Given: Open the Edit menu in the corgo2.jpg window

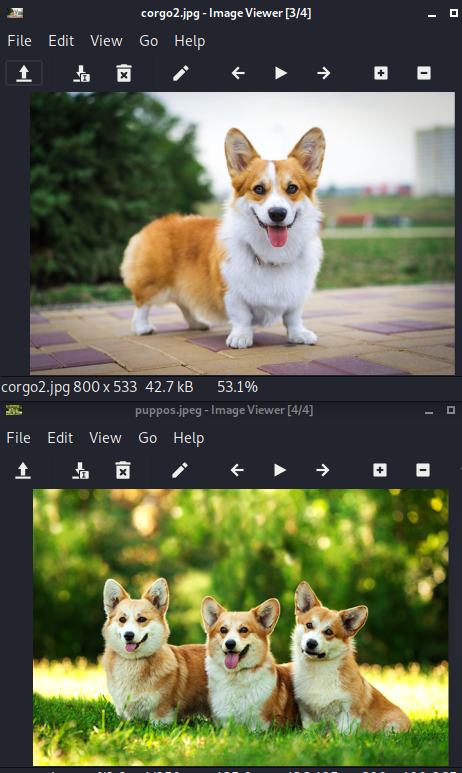Looking at the screenshot, I should pos(61,41).
